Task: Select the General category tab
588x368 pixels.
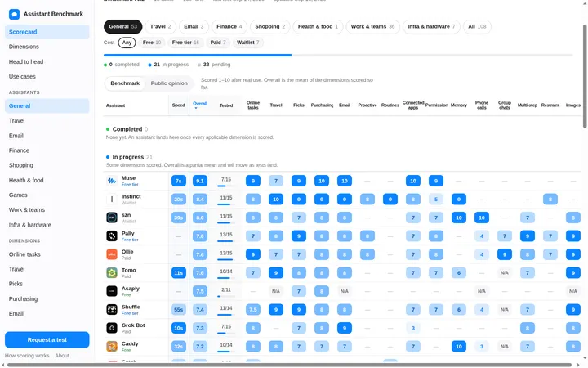Action: [123, 27]
